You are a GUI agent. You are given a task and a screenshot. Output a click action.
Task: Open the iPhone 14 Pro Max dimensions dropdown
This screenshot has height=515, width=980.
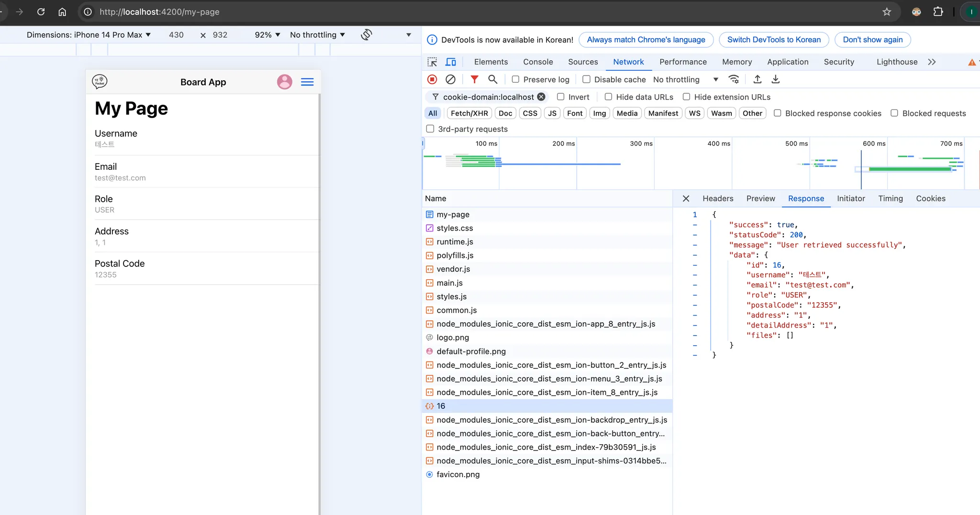(x=89, y=35)
